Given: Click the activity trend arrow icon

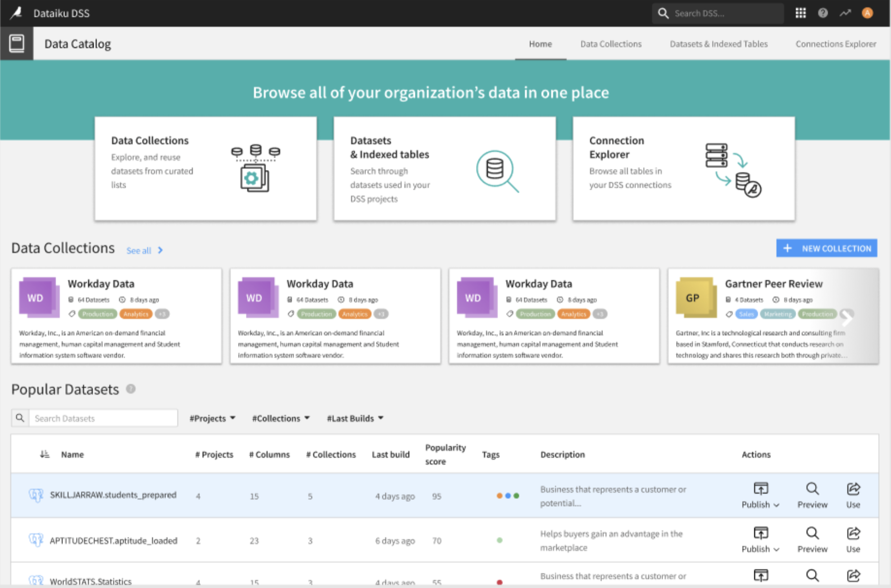Looking at the screenshot, I should point(845,13).
